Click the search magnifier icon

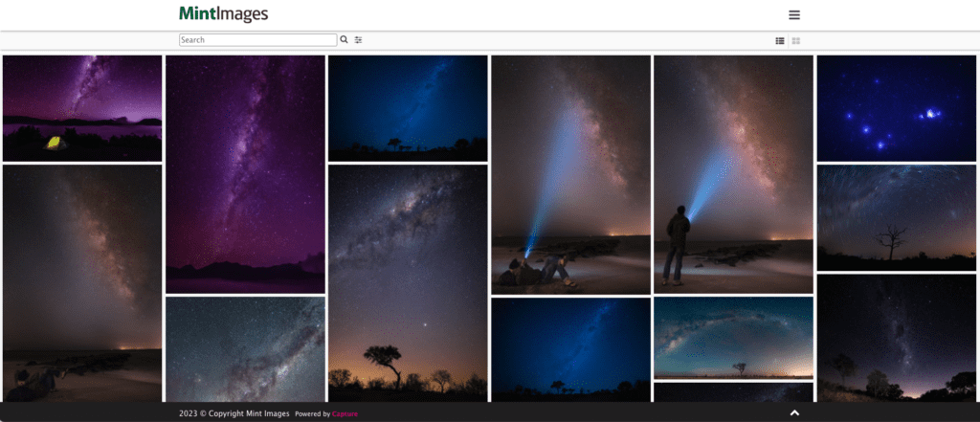[x=344, y=39]
